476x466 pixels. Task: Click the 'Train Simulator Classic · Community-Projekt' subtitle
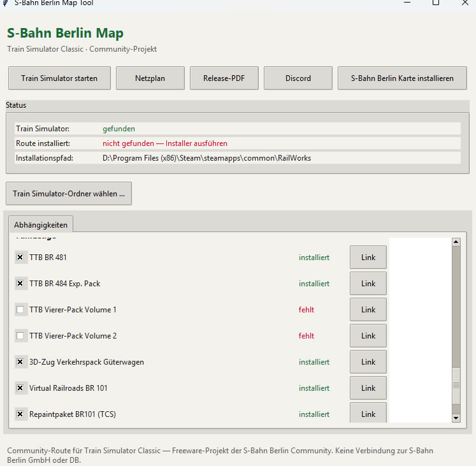pos(82,49)
